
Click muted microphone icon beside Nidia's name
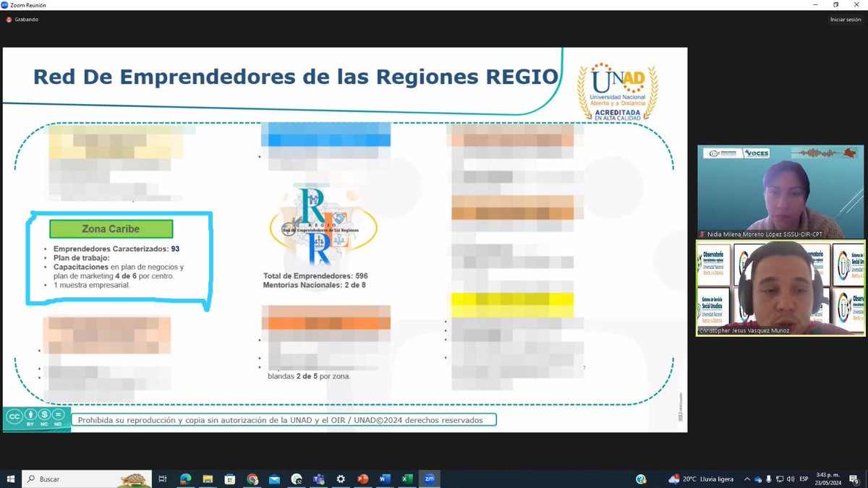click(701, 234)
